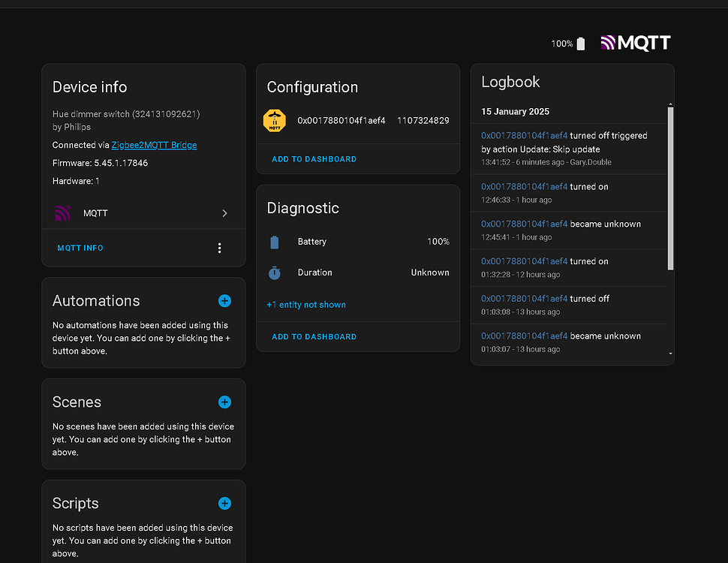The image size is (728, 563).
Task: Open the MQTT integration chevron arrow
Action: [224, 213]
